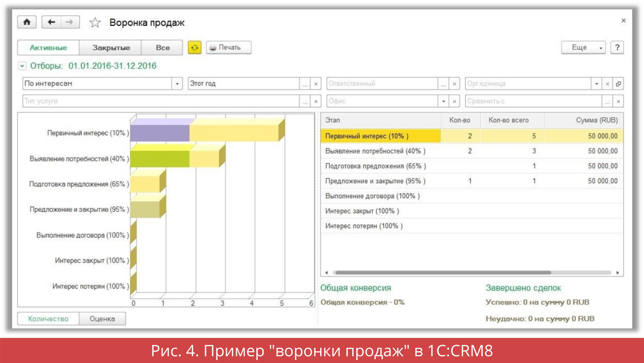Switch to the Закрытые tab
Viewport: 644px width, 363px height.
pyautogui.click(x=110, y=48)
